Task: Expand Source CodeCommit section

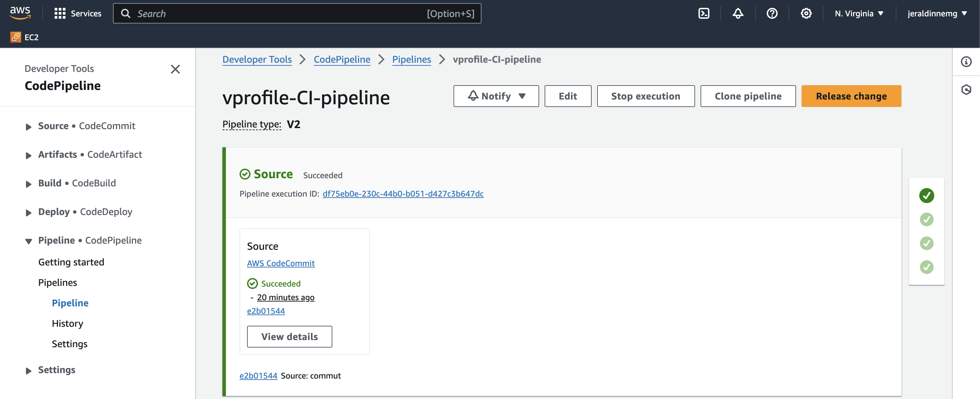Action: 29,126
